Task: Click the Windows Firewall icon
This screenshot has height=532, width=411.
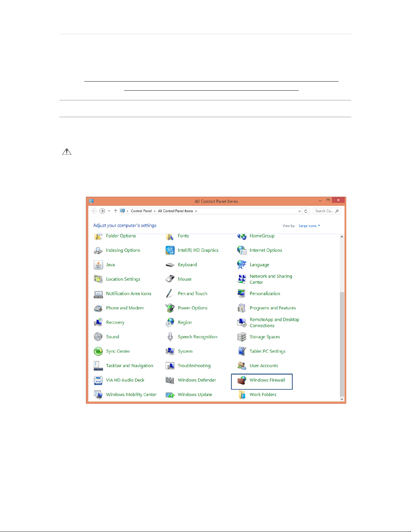Action: coord(242,380)
